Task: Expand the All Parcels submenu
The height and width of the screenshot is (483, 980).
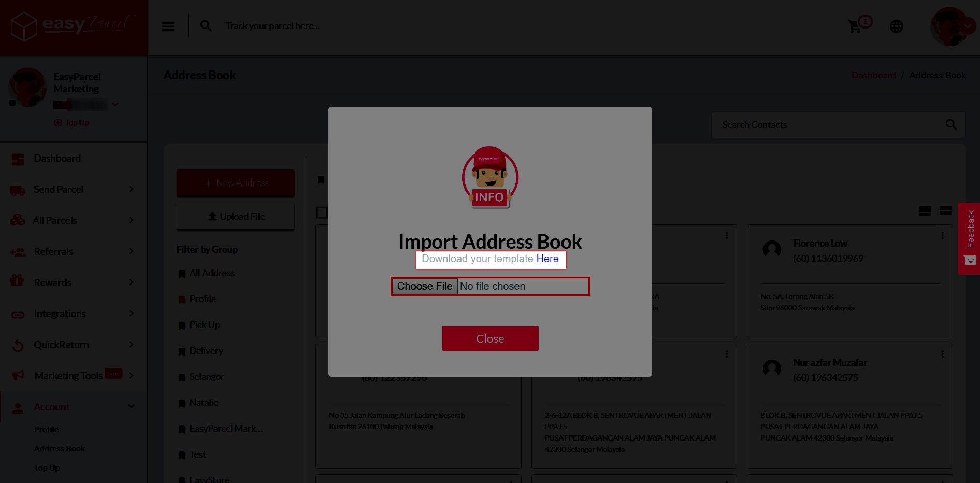Action: (x=131, y=220)
